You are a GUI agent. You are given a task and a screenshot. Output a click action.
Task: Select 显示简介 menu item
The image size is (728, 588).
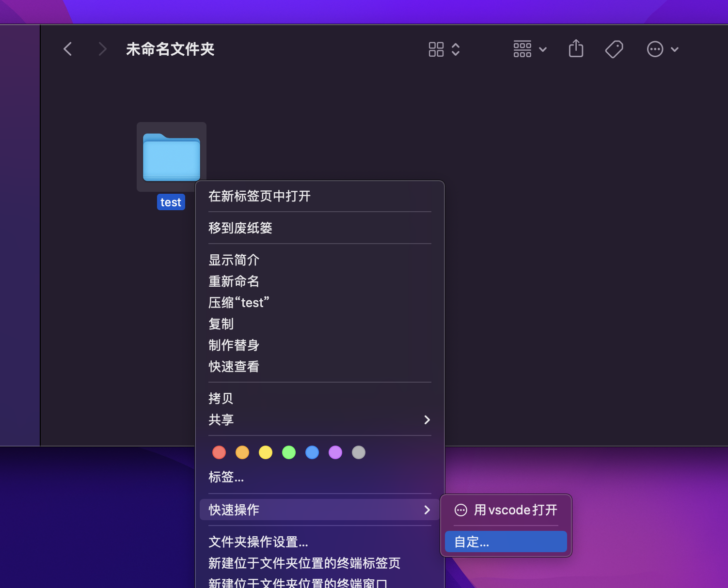click(x=319, y=260)
